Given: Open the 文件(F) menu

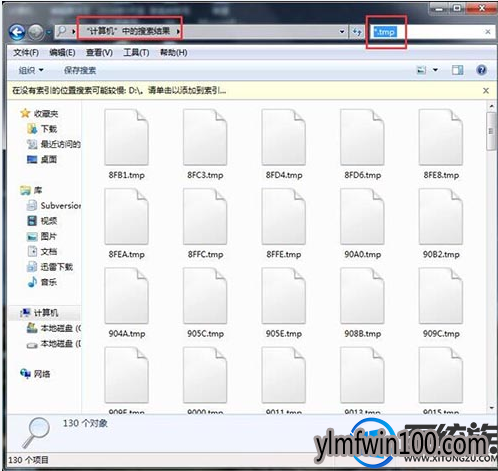Looking at the screenshot, I should click(x=26, y=53).
